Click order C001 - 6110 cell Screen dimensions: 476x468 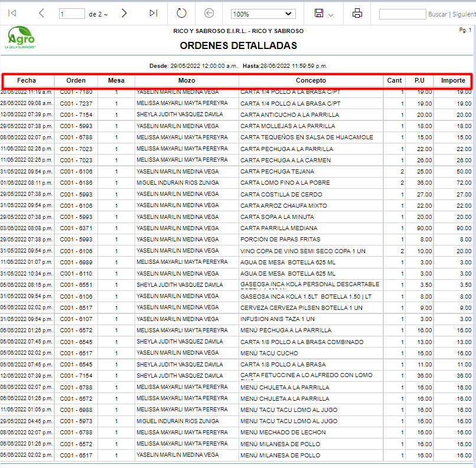click(76, 274)
